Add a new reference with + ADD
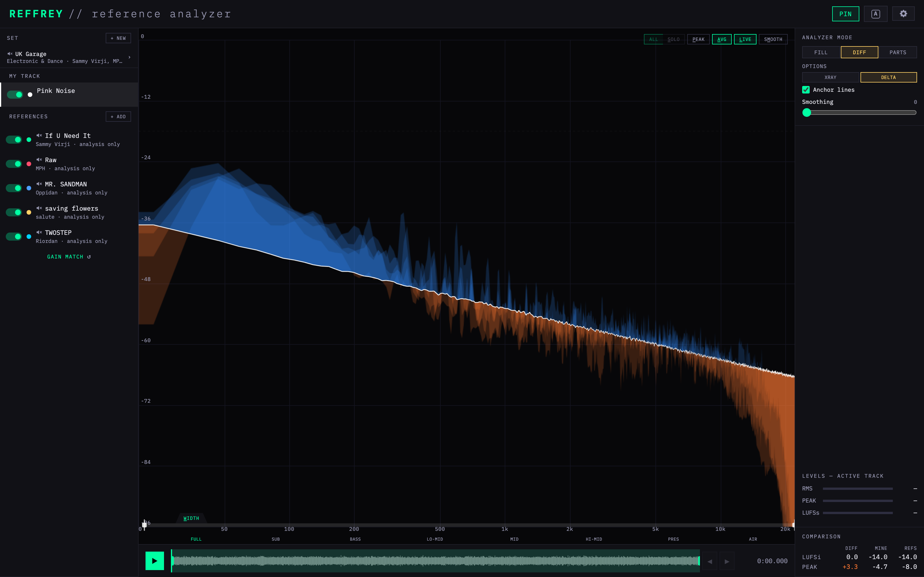 [x=118, y=116]
